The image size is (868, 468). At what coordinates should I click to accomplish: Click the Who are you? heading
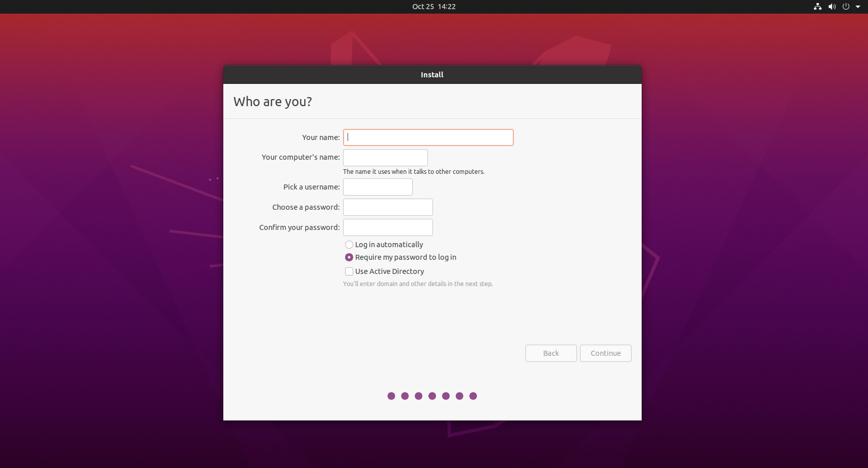pos(273,102)
